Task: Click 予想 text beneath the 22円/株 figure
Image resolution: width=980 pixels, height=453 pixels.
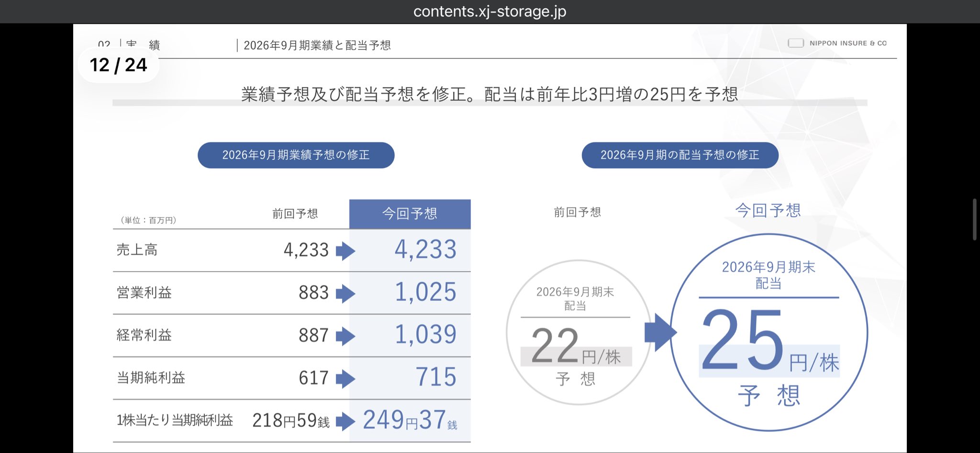Action: [x=575, y=379]
